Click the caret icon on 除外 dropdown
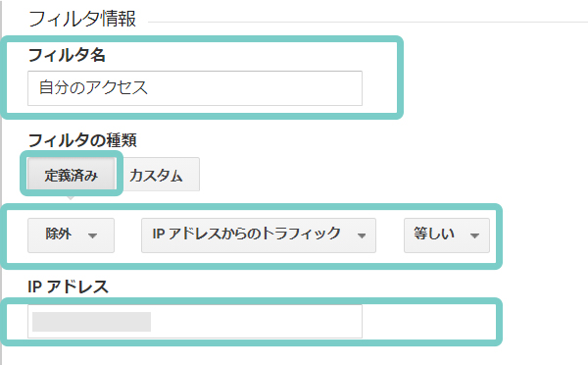Image resolution: width=588 pixels, height=365 pixels. click(92, 235)
